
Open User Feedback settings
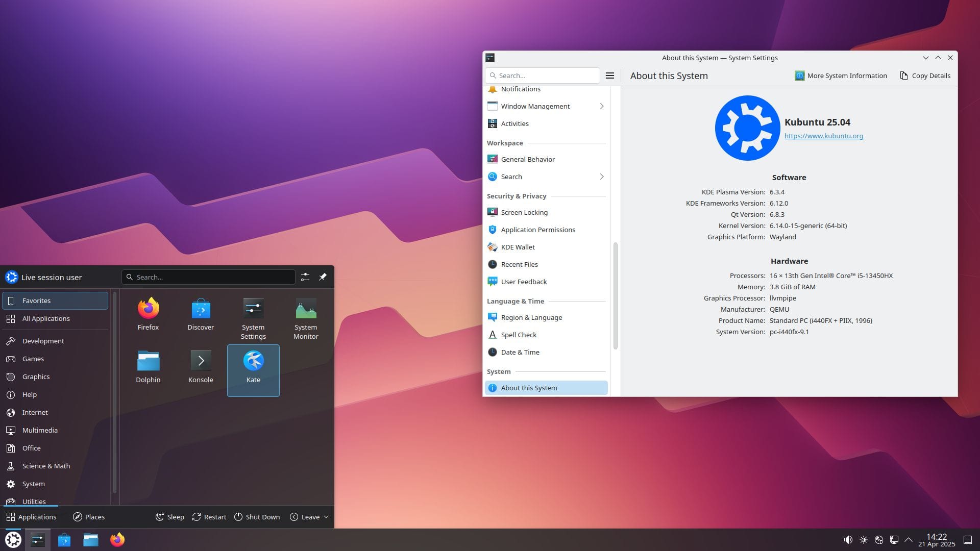tap(524, 281)
